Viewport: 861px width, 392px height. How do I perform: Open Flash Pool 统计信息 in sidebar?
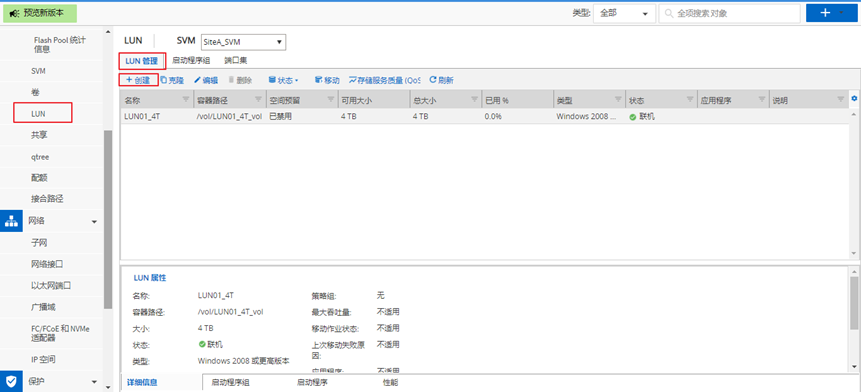click(59, 44)
